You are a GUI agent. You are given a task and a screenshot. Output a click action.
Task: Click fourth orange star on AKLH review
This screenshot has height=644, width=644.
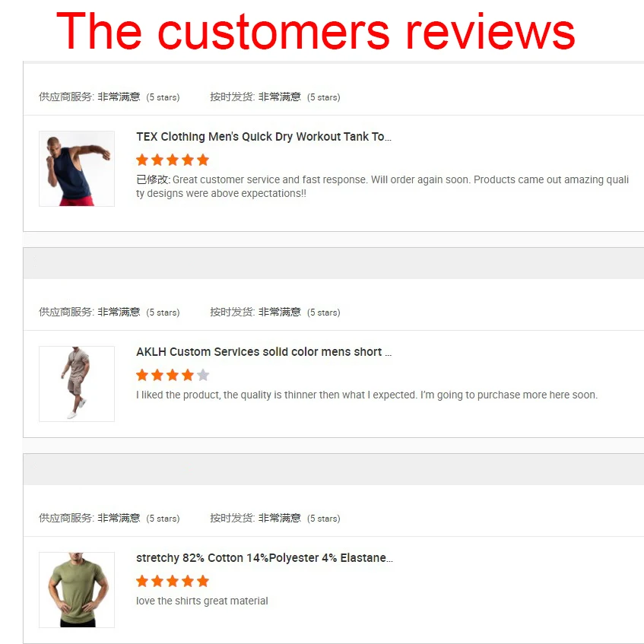(x=188, y=375)
